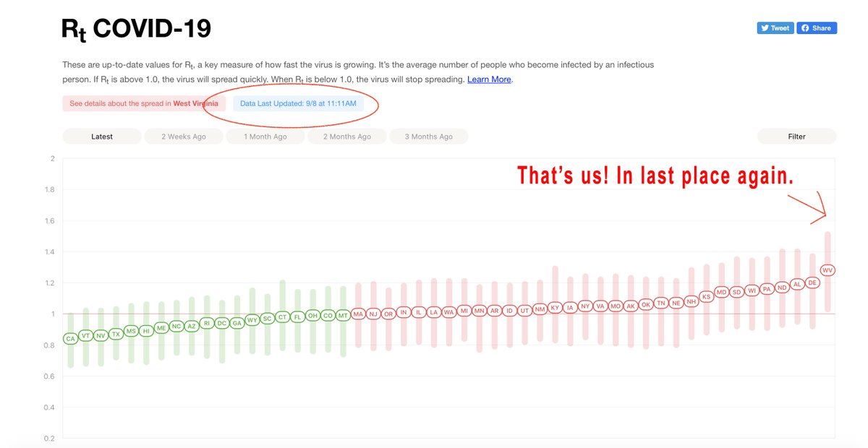Click the Facebook Share button
The height and width of the screenshot is (448, 868).
point(817,28)
